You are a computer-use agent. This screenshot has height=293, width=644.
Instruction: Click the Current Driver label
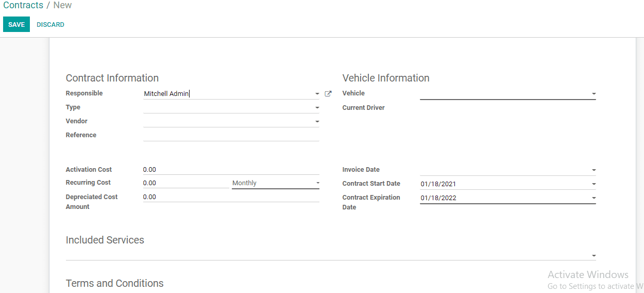point(364,108)
